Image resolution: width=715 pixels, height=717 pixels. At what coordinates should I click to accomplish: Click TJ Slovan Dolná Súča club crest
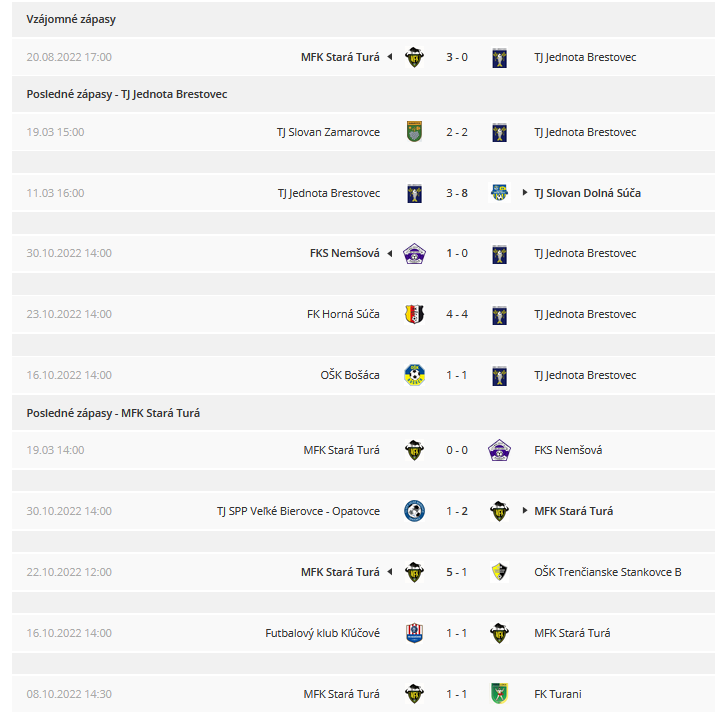[x=499, y=193]
